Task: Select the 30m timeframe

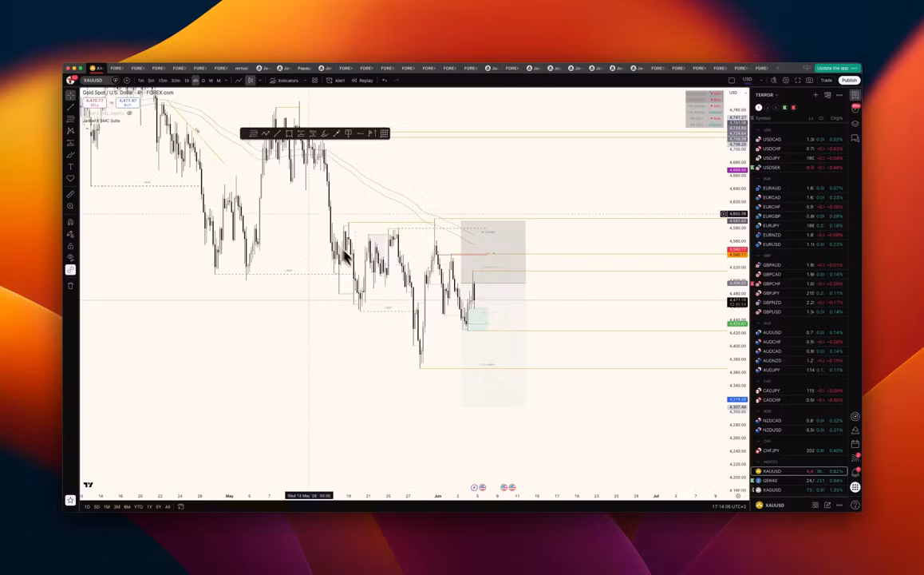Action: click(x=176, y=80)
